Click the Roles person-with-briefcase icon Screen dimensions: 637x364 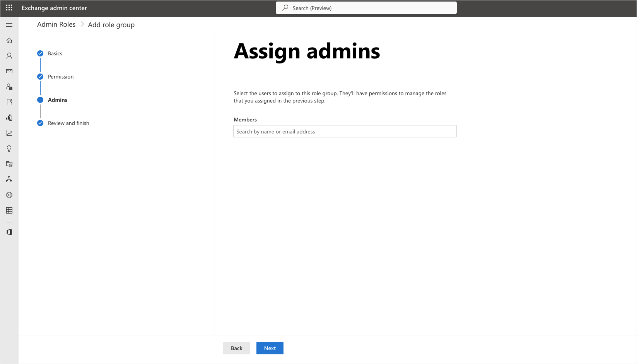9,87
